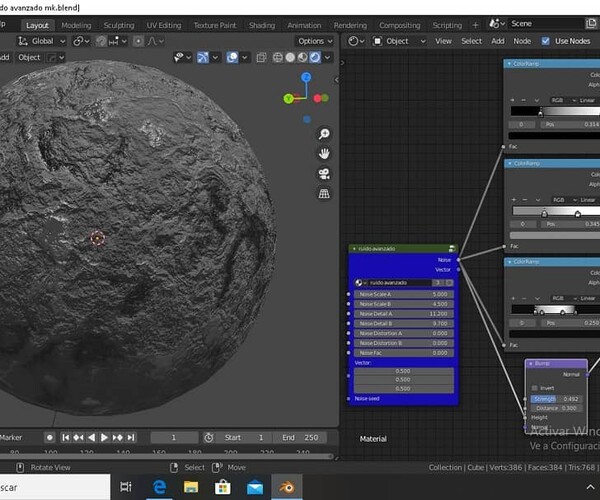
Task: Switch to the Modeling workspace tab
Action: (76, 25)
